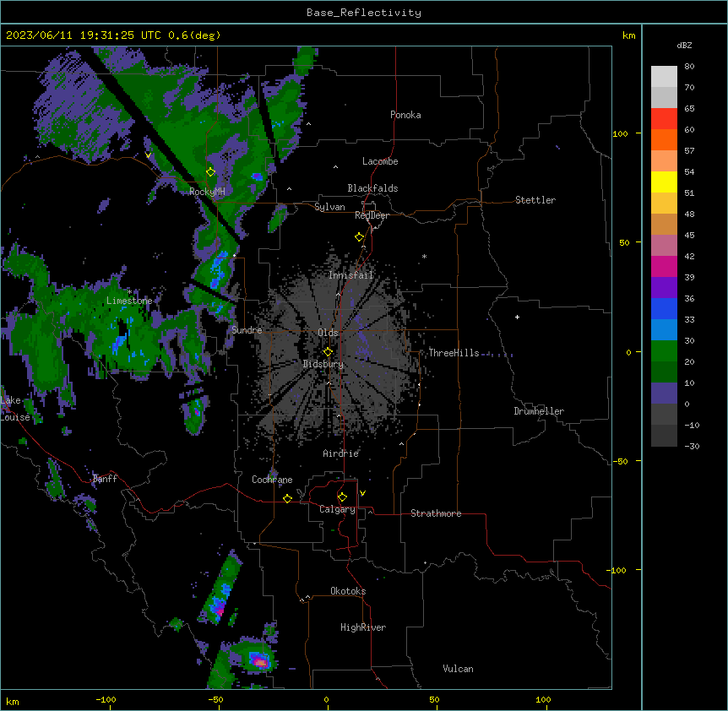
Task: Click the Olds town label
Action: coord(328,333)
